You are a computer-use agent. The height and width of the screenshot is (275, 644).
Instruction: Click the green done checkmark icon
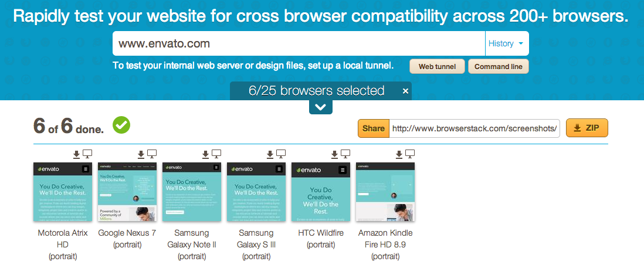pyautogui.click(x=121, y=125)
